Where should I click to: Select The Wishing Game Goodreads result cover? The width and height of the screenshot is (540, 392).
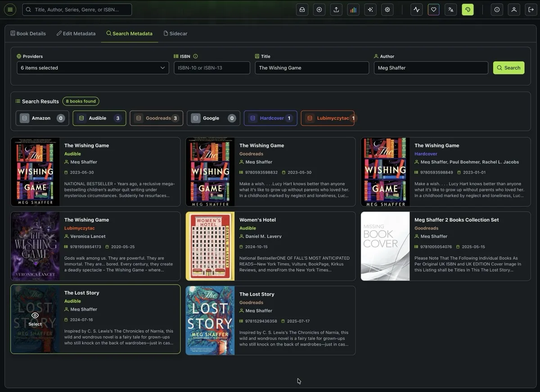[210, 172]
